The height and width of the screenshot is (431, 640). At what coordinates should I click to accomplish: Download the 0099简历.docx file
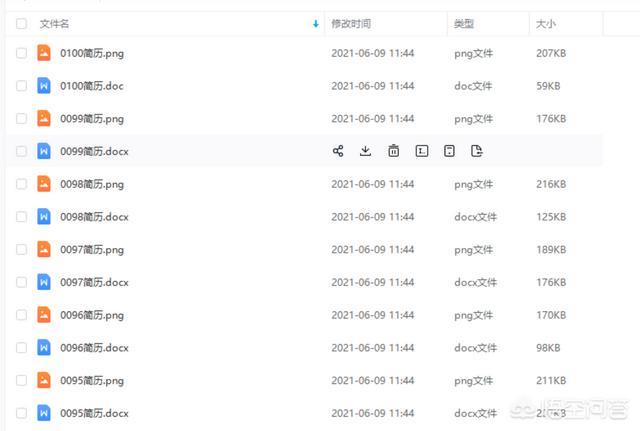pos(365,151)
